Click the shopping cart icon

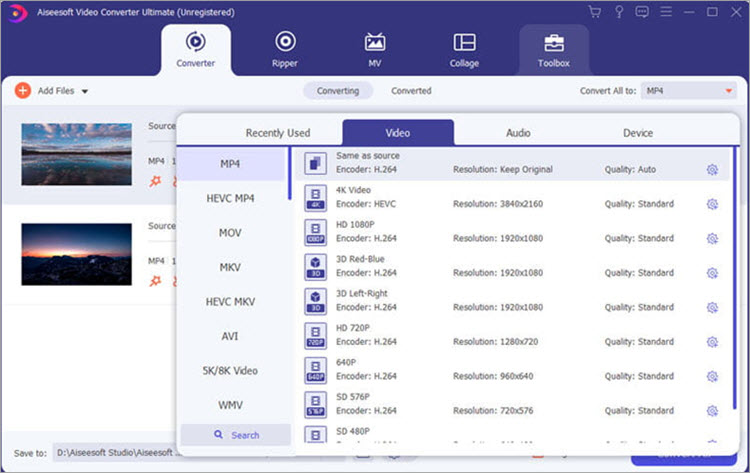595,12
